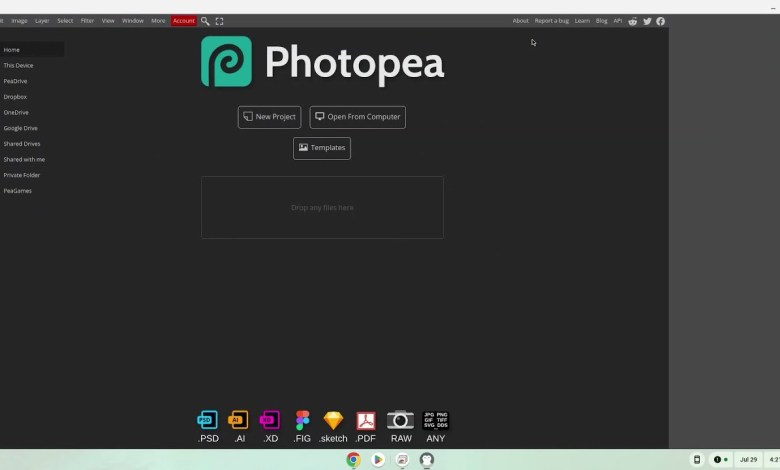Image resolution: width=780 pixels, height=470 pixels.
Task: Open the Layer menu
Action: pyautogui.click(x=42, y=21)
